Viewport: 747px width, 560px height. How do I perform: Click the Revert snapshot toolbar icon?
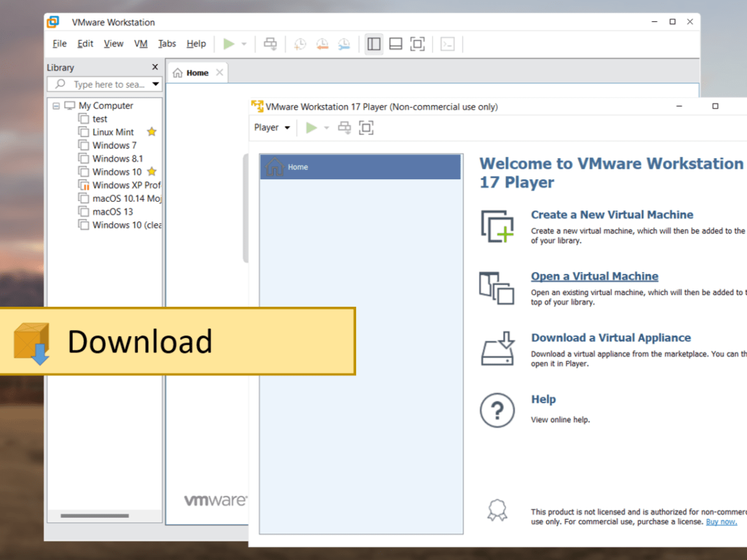pos(322,44)
